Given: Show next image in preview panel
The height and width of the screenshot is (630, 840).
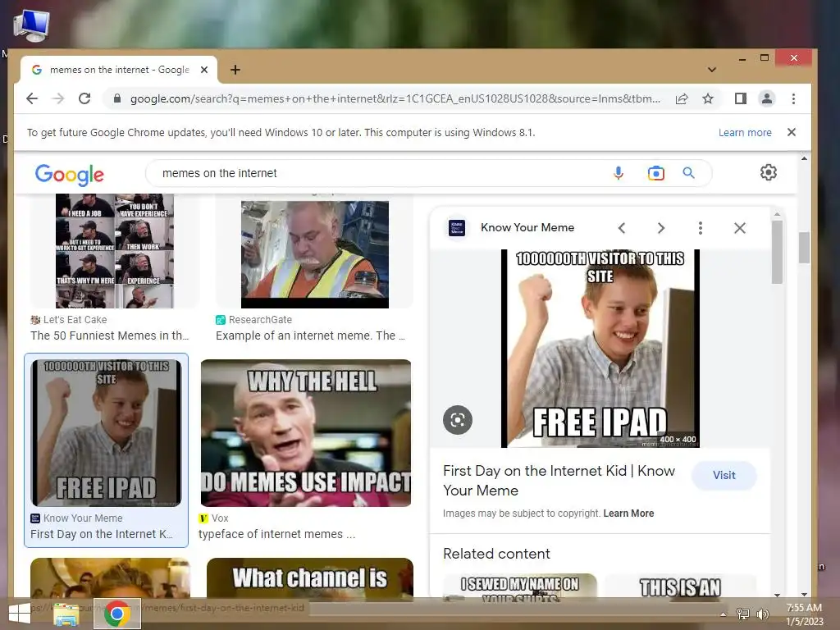Looking at the screenshot, I should pos(661,228).
